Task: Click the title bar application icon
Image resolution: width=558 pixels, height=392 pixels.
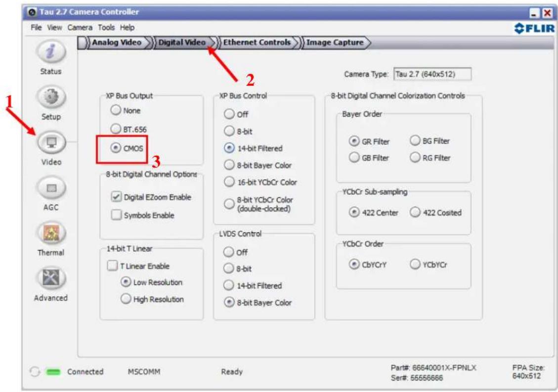Action: (32, 12)
